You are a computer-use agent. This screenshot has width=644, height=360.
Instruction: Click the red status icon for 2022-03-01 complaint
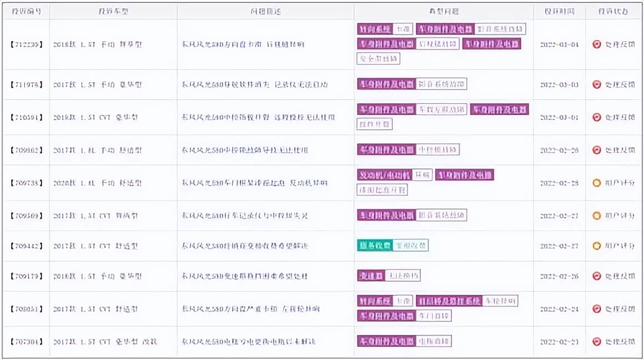pyautogui.click(x=597, y=117)
